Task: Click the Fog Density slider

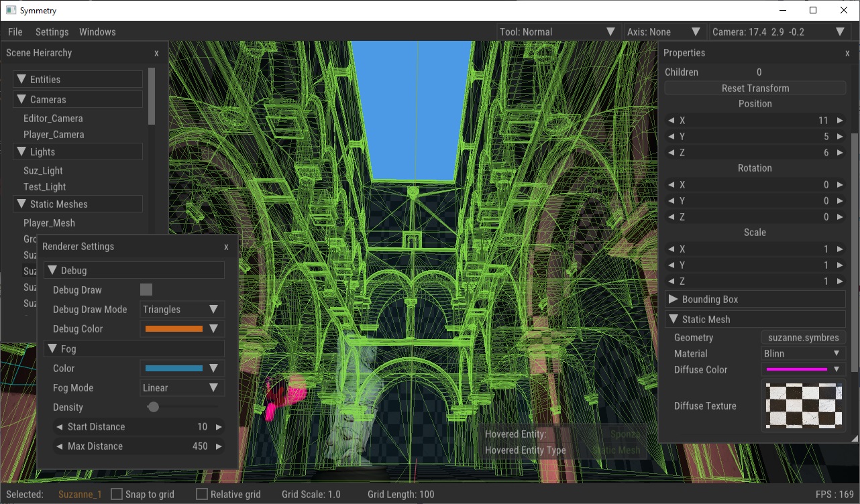Action: click(x=182, y=407)
